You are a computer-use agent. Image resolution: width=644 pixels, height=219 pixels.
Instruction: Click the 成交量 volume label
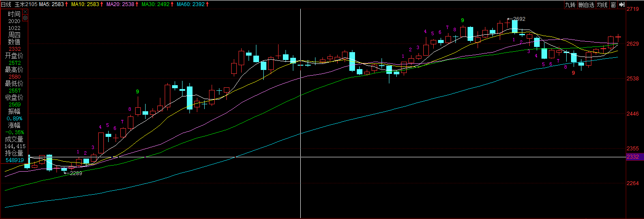coord(14,139)
